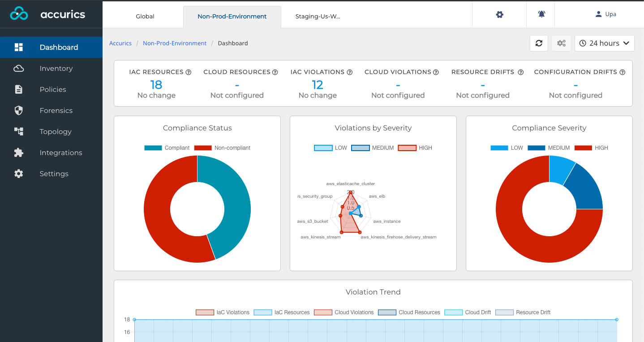
Task: Toggle Resource Drift legend in Violation Trend
Action: tap(523, 312)
